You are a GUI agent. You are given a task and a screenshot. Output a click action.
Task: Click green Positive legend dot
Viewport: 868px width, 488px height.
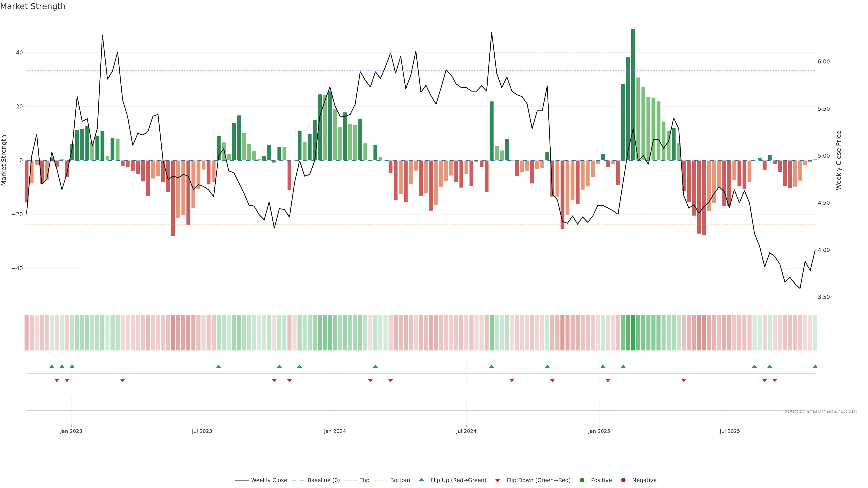(x=582, y=480)
